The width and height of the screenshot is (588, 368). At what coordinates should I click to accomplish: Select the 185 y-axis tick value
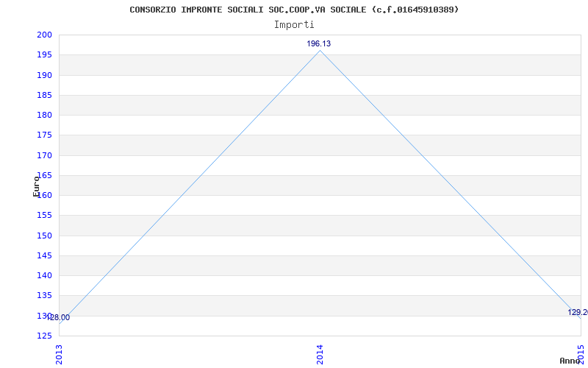click(44, 95)
